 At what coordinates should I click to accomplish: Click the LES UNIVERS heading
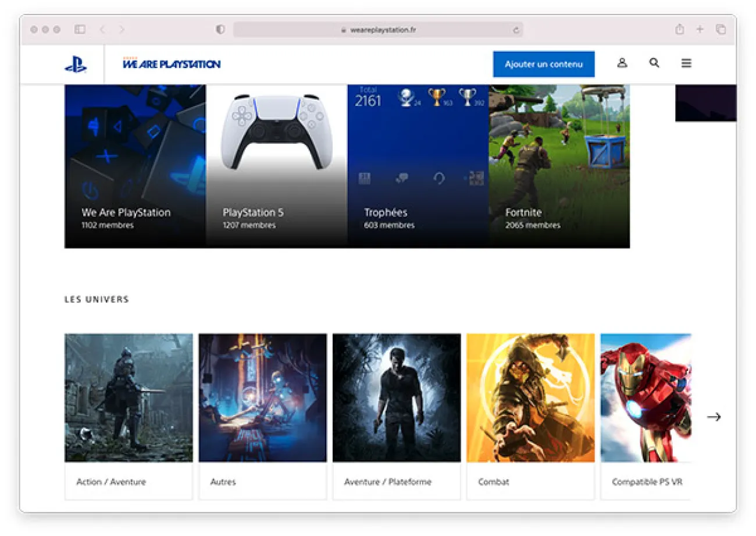(x=97, y=300)
